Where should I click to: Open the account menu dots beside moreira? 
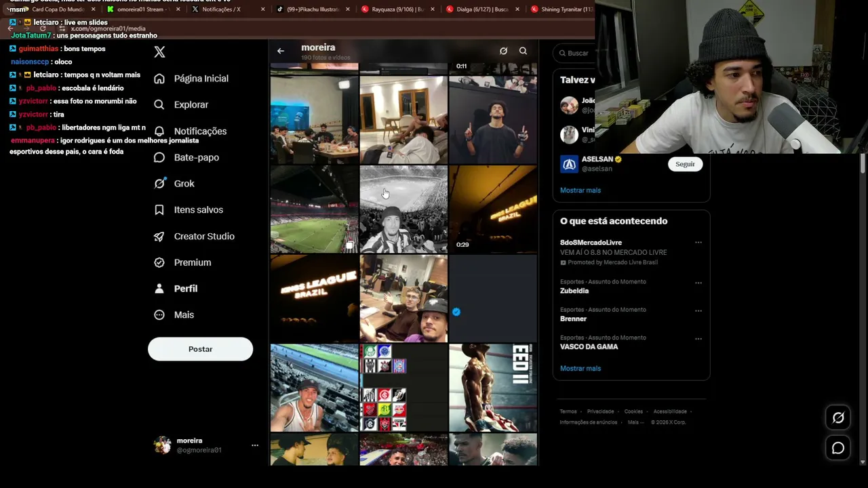pyautogui.click(x=255, y=445)
